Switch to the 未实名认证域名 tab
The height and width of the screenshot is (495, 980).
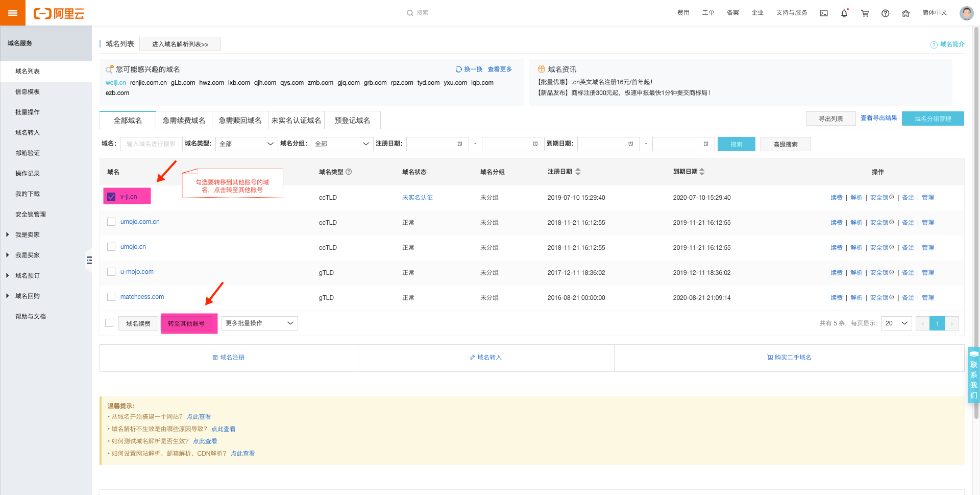pyautogui.click(x=296, y=121)
